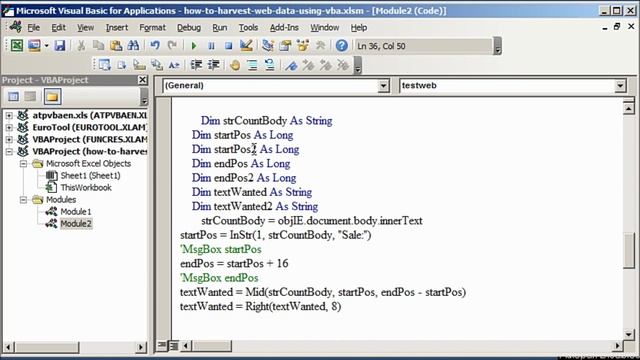The image size is (640, 360).
Task: Click List Properties/Methods icon on Edit toolbar
Action: (x=104, y=64)
